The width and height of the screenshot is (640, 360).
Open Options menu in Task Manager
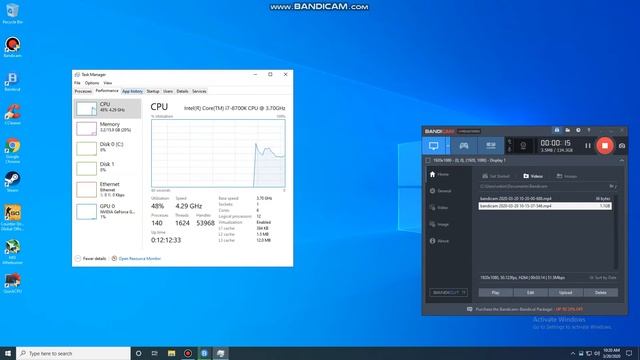92,83
